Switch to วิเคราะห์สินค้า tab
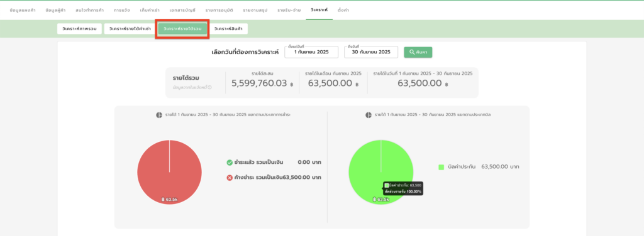This screenshot has width=644, height=236. 228,29
